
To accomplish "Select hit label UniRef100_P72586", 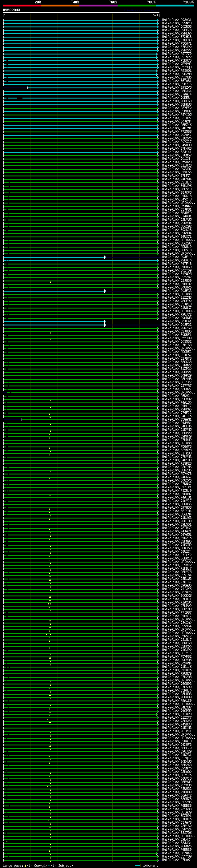I will [x=177, y=132].
